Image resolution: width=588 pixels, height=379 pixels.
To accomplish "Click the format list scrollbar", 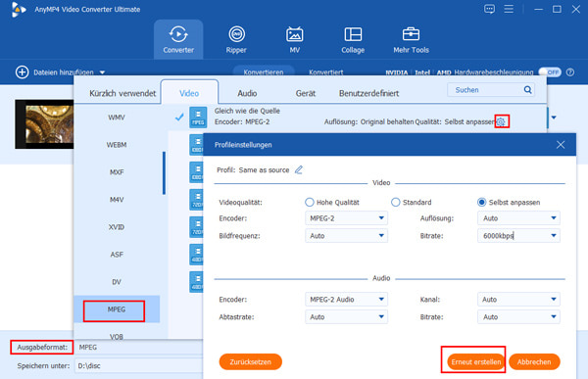I will pos(164,172).
